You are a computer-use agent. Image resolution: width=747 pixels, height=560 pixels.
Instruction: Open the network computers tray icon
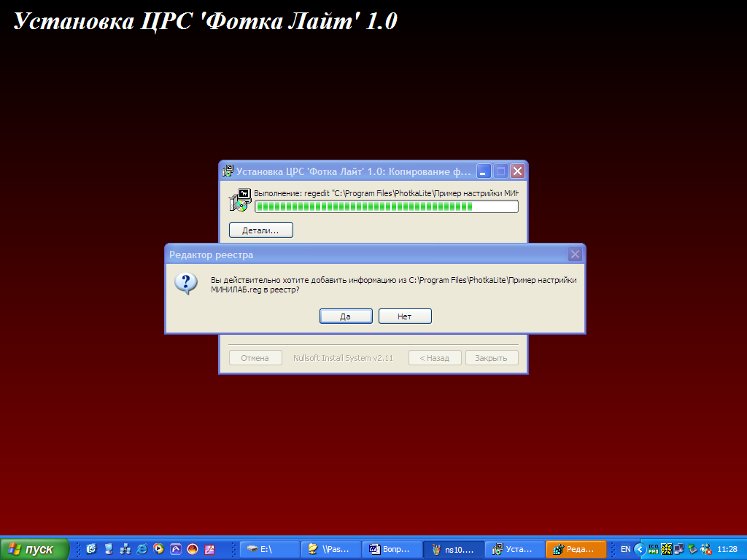point(679,549)
